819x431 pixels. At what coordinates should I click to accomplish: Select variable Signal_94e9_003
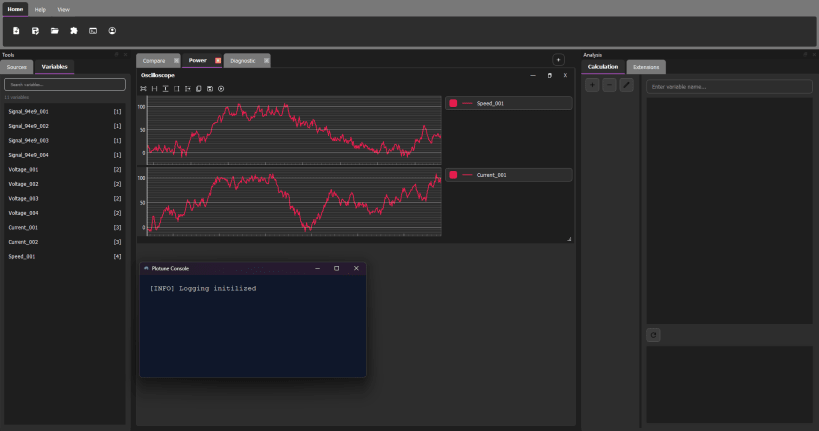click(x=65, y=141)
